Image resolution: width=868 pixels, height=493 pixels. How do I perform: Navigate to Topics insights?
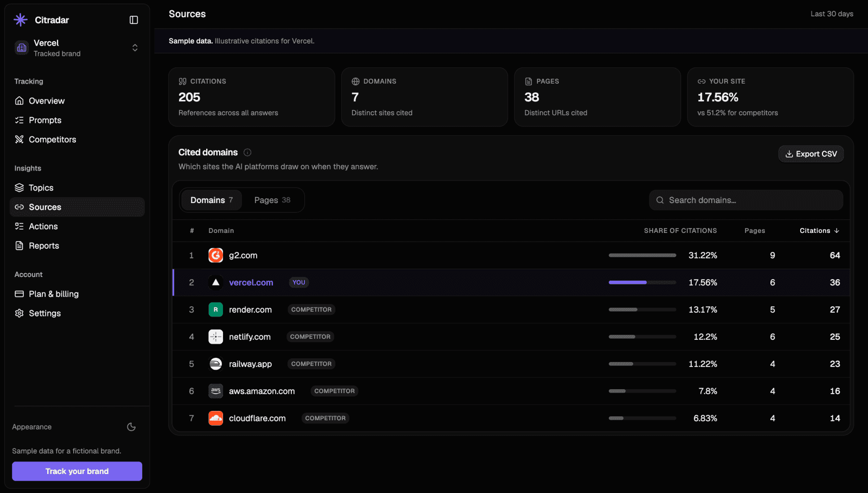click(x=77, y=188)
